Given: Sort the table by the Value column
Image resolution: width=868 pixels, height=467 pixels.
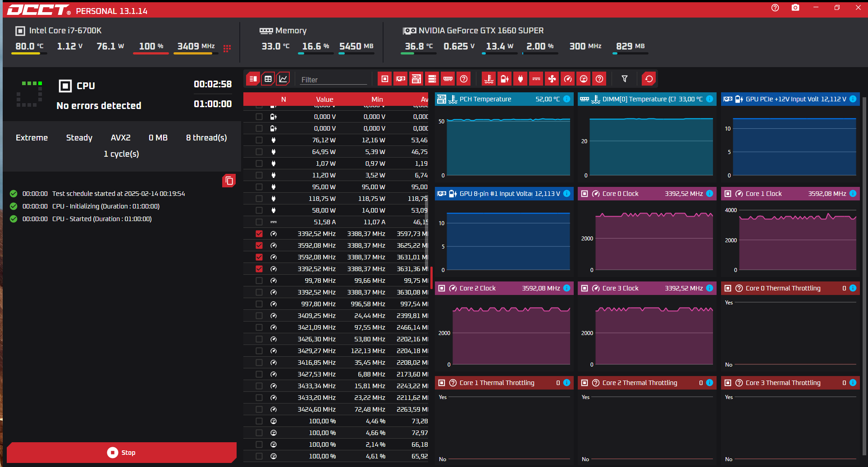Looking at the screenshot, I should 324,99.
